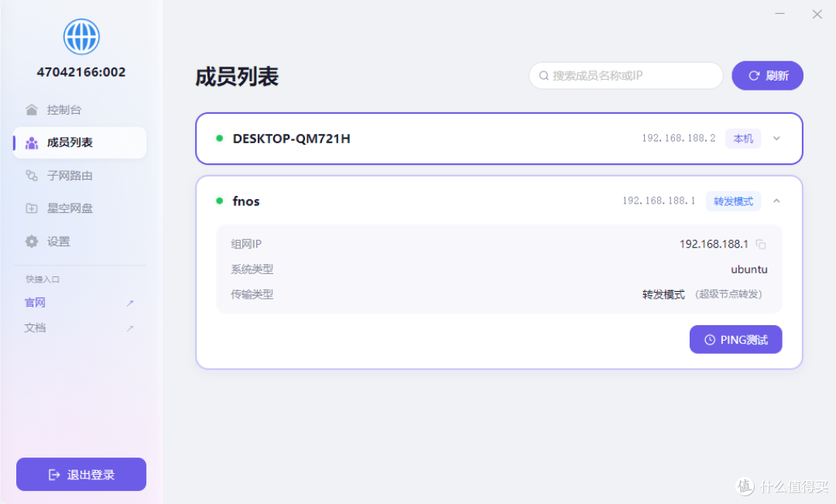
Task: Click the 快捷入口 section label
Action: pos(43,279)
